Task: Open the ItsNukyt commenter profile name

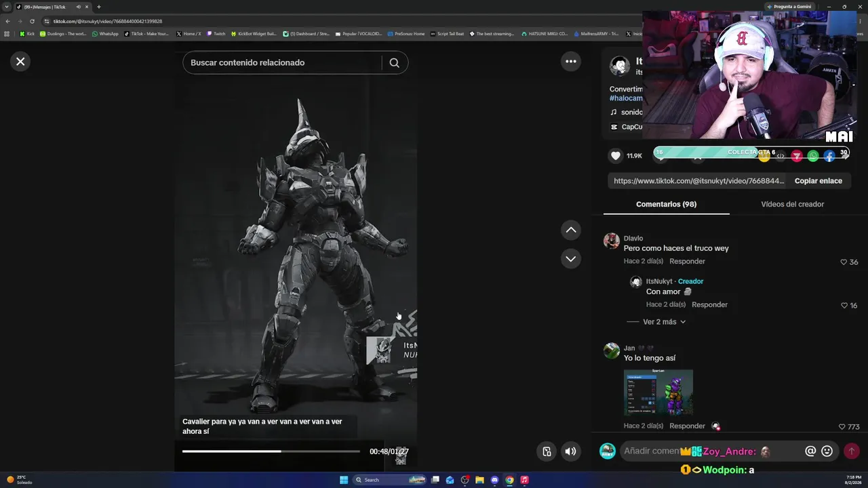Action: coord(659,281)
